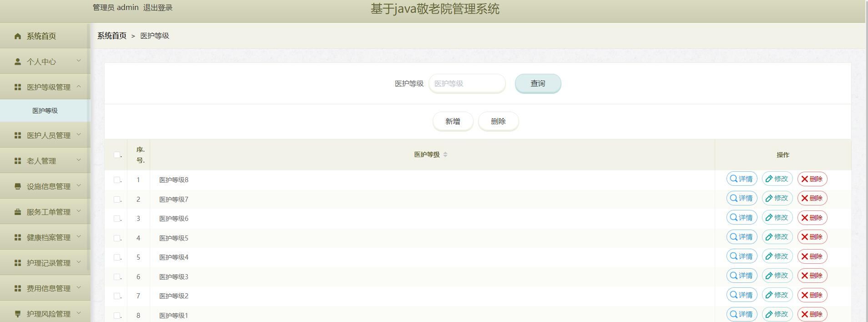The height and width of the screenshot is (322, 868).
Task: Click the grid icon beside 医护人员管理
Action: tap(18, 135)
